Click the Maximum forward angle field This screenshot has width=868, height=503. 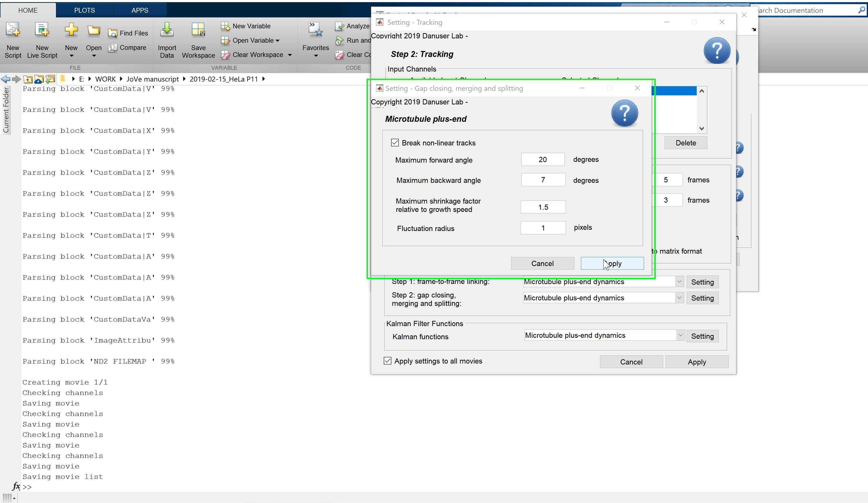click(543, 160)
